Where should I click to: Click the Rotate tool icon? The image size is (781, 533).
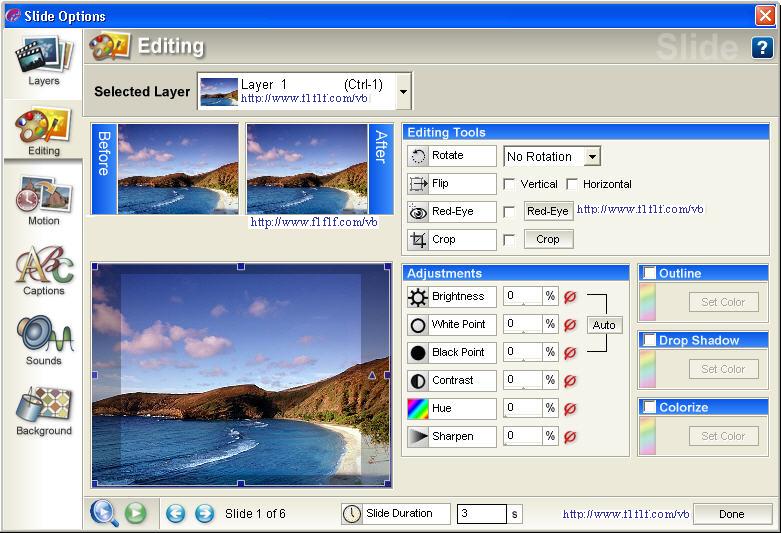pos(418,156)
